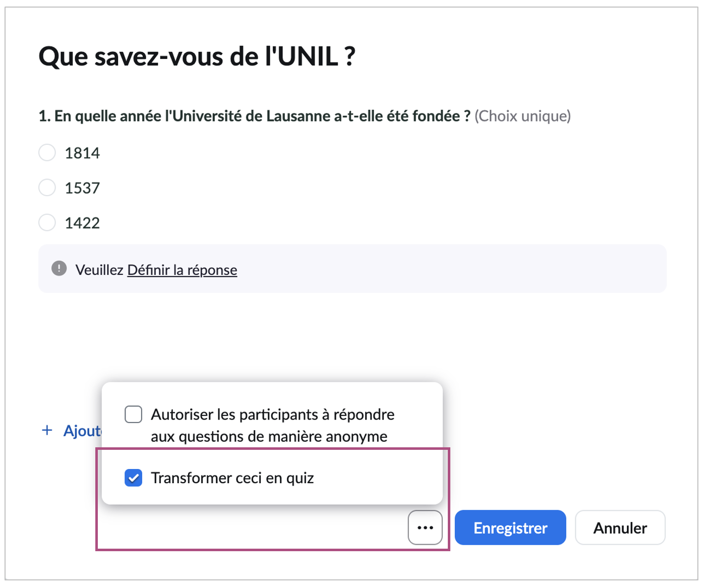Viewport: 707px width, 588px height.
Task: Click the poll title Que savez-vous de l'UNIL
Action: [x=197, y=56]
